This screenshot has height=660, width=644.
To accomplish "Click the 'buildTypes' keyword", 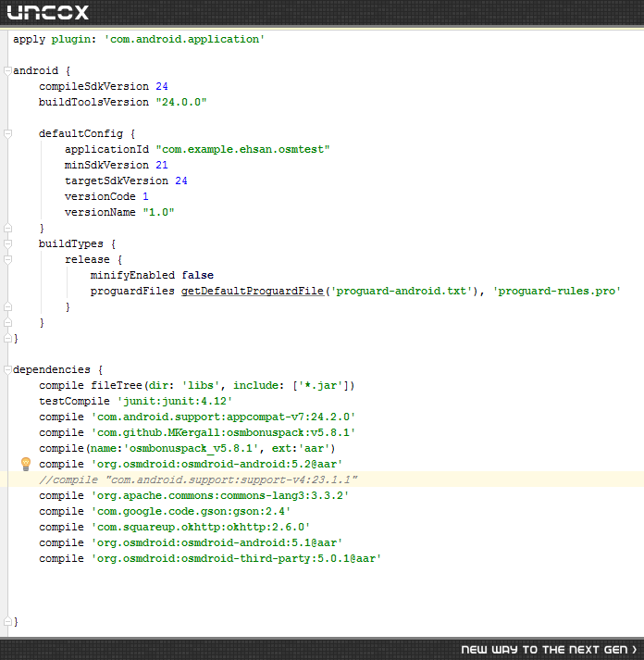I will tap(71, 244).
